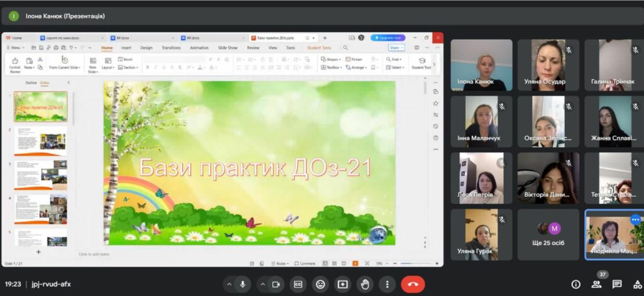Open the emoji reactions button
This screenshot has width=644, height=296.
tap(321, 284)
